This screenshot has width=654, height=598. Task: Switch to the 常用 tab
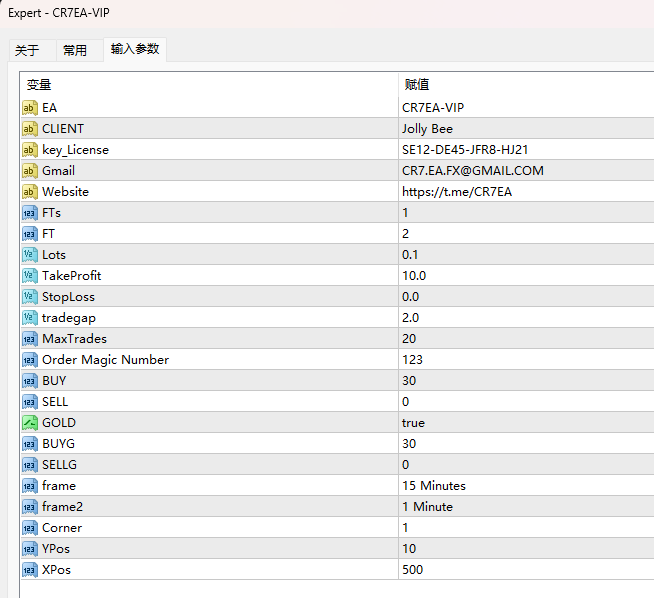pos(75,50)
